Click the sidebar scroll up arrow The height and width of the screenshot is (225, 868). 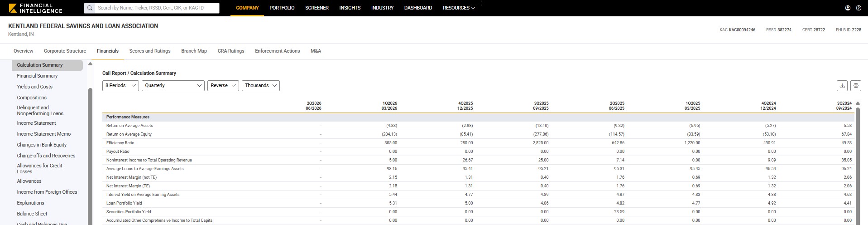coord(90,64)
